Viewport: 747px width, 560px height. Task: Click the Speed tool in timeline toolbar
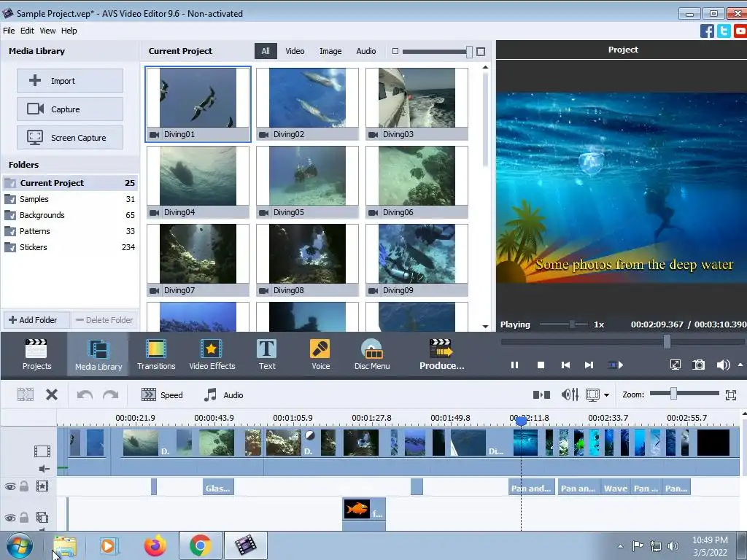[162, 395]
